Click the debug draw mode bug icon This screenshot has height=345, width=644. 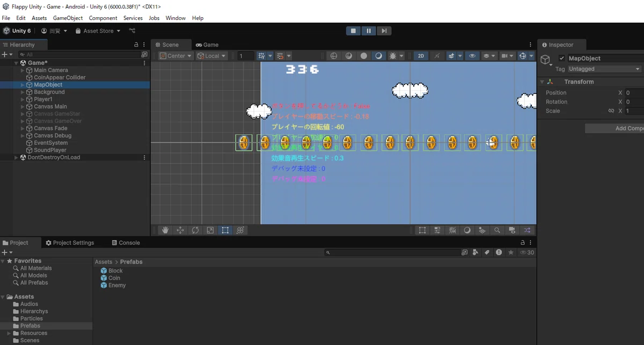point(393,56)
